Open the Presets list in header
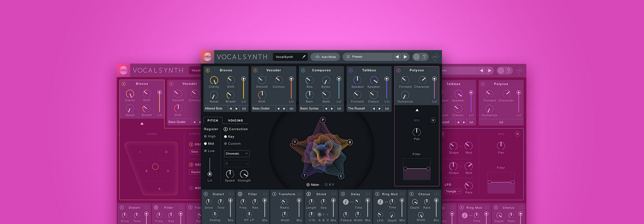The image size is (644, 224). tap(367, 57)
